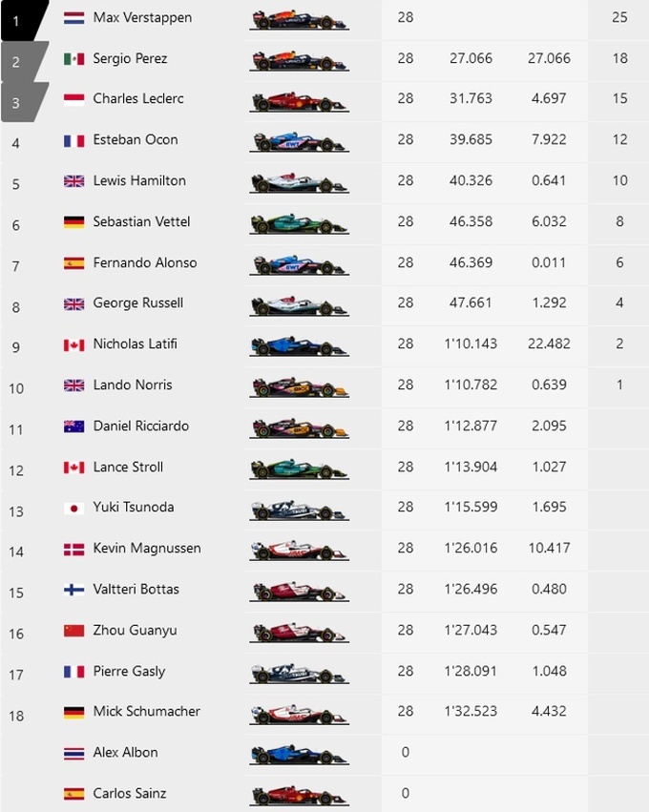Click the Japanese flag beside Yuki Tsunoda

pos(73,508)
